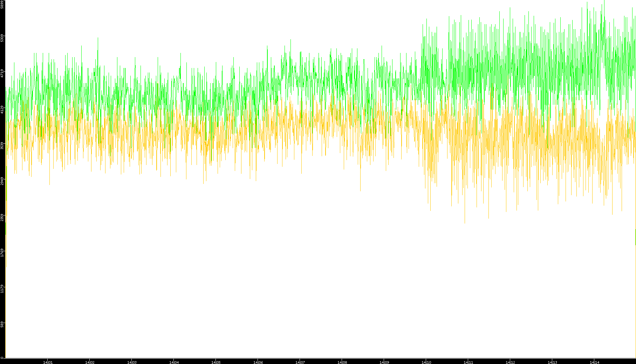Click the 14:05 time label
The height and width of the screenshot is (364, 636).
click(x=216, y=362)
